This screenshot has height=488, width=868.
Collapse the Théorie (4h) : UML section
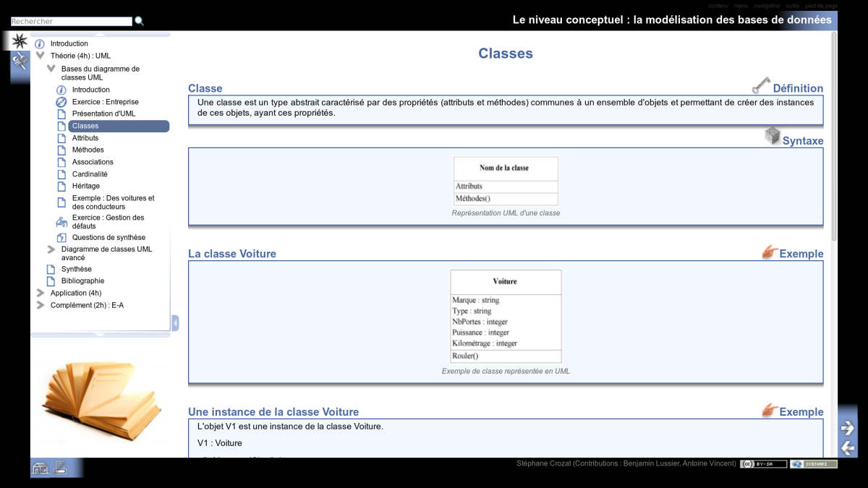[41, 56]
